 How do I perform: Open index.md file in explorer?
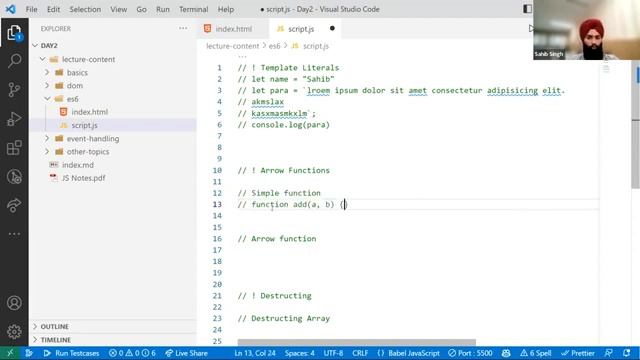78,165
